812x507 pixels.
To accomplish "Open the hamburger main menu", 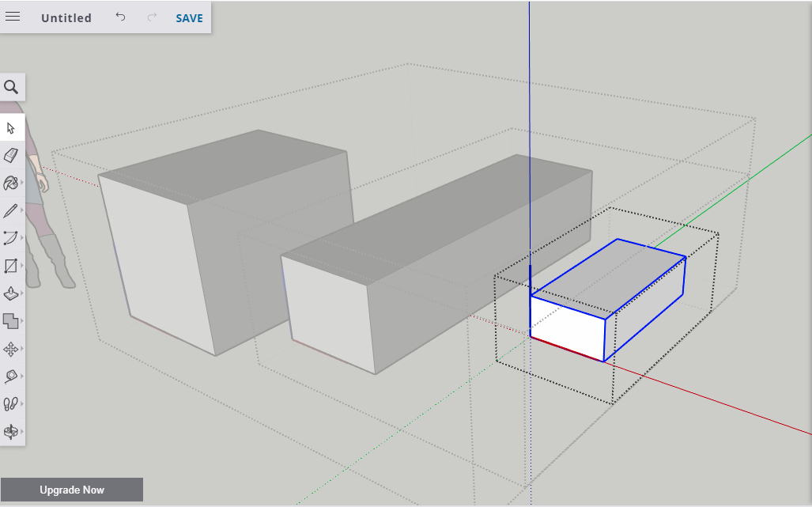I will tap(13, 17).
